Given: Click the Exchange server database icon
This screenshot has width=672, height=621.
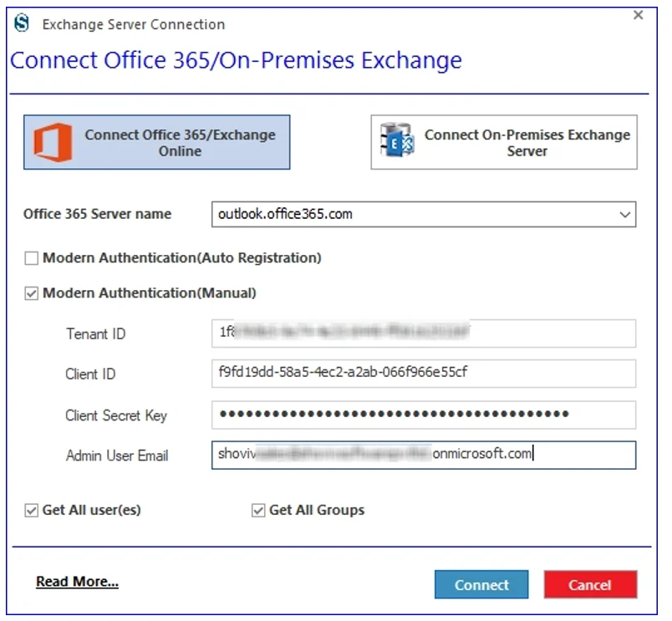Looking at the screenshot, I should [x=397, y=140].
